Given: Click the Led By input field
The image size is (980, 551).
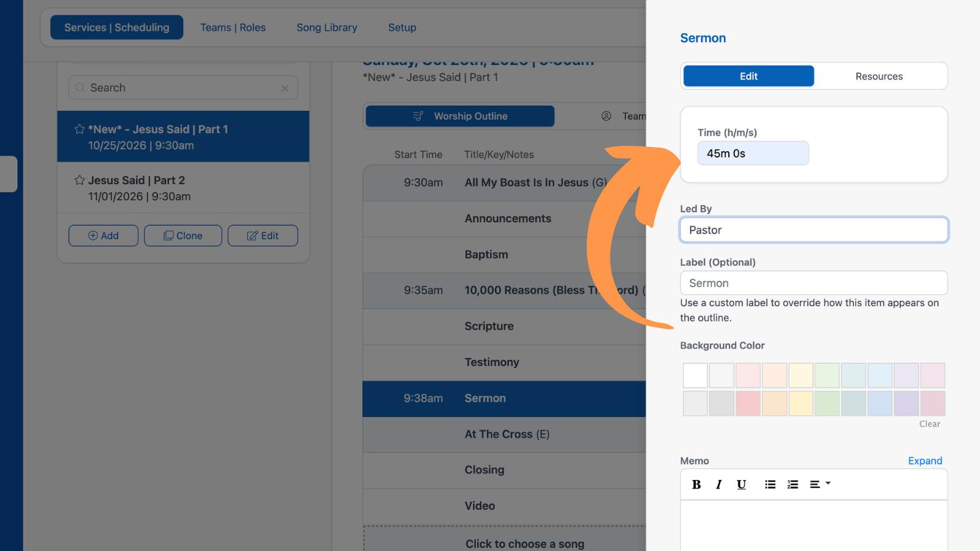Looking at the screenshot, I should point(814,230).
